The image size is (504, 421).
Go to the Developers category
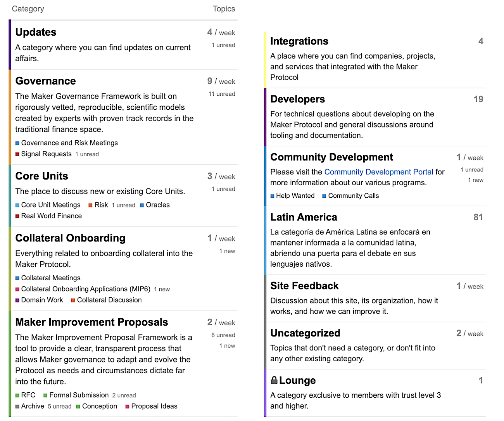pos(297,99)
